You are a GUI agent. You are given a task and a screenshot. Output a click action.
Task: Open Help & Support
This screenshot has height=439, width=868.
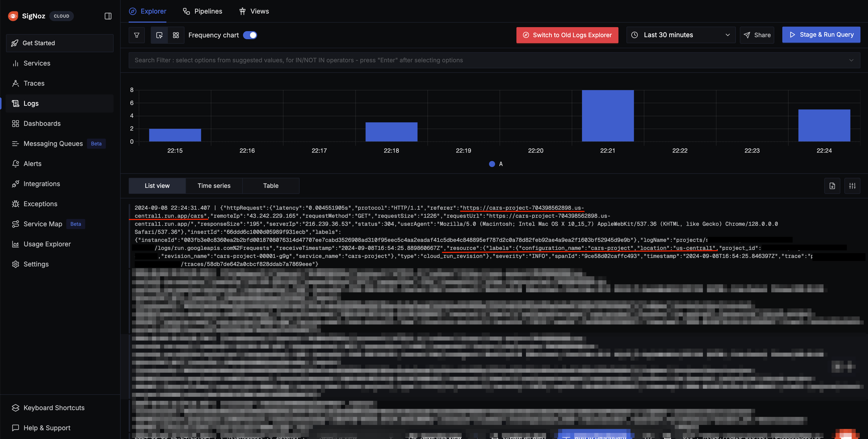pyautogui.click(x=60, y=428)
